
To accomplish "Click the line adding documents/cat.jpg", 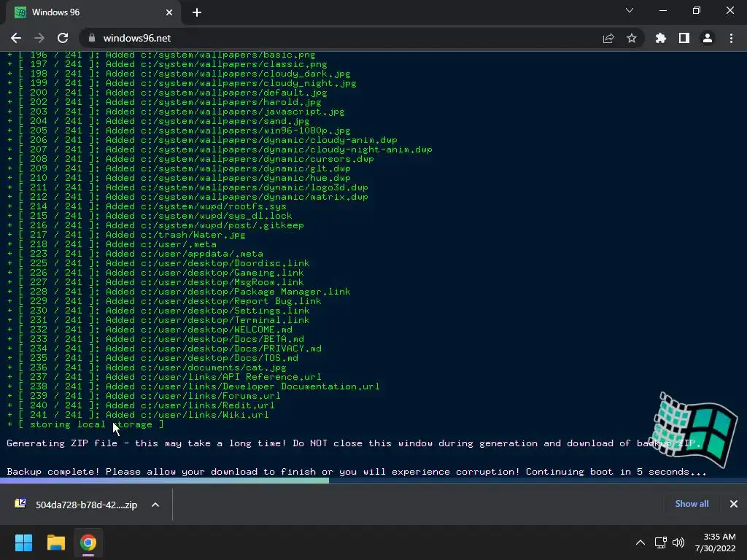I will [147, 367].
